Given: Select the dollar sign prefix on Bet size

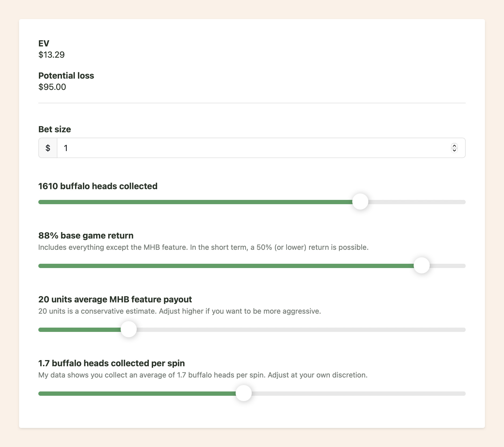Looking at the screenshot, I should (x=48, y=148).
